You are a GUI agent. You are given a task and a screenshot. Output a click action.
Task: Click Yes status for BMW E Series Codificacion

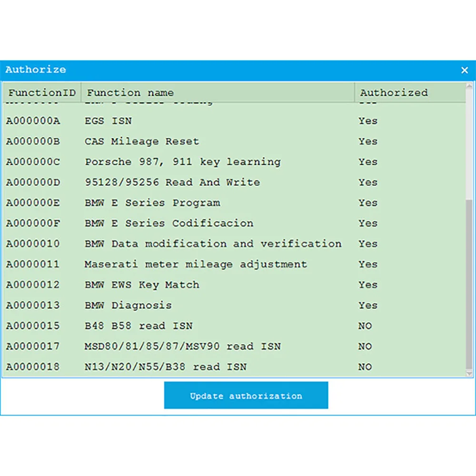pos(368,223)
